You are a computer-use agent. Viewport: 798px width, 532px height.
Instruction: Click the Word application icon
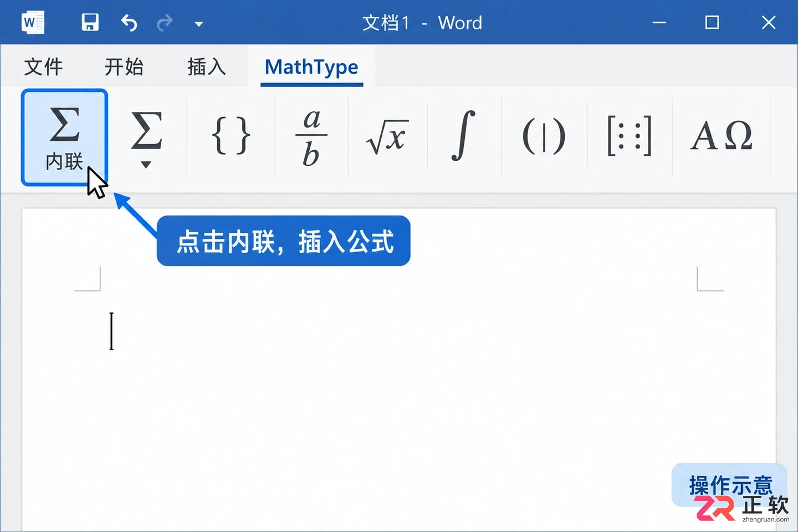coord(32,23)
